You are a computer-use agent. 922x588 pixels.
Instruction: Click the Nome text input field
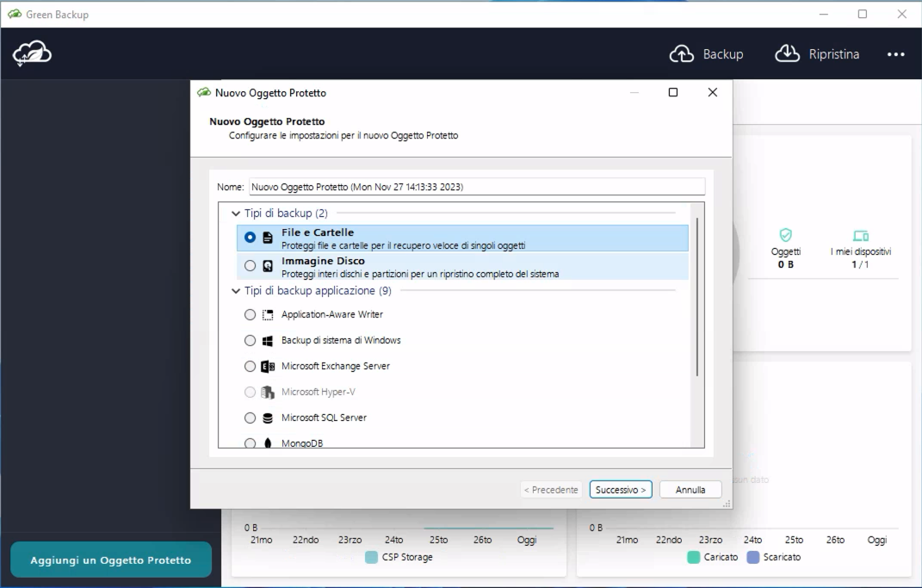coord(476,187)
